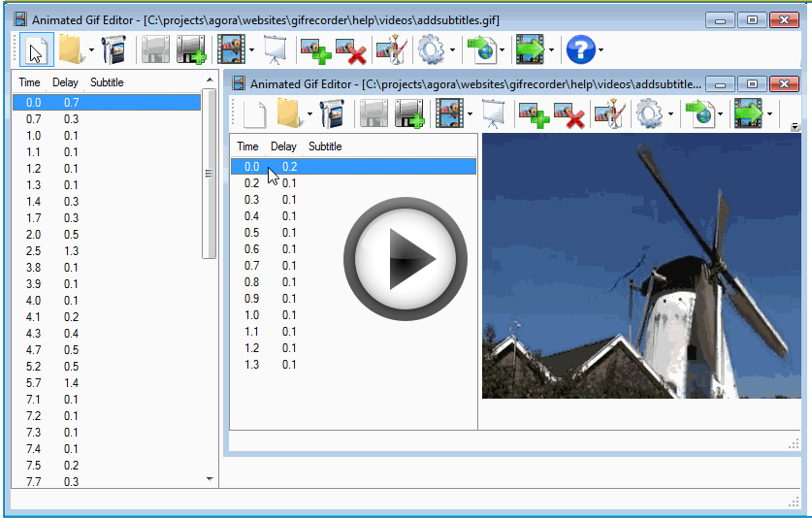812x518 pixels.
Task: Click film export green arrow in inner toolbar
Action: coord(748,113)
